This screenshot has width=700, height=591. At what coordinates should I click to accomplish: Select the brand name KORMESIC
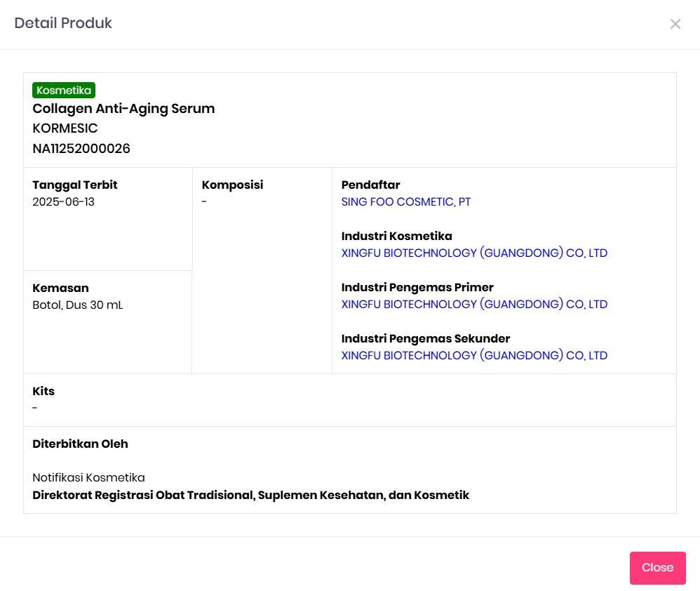tap(65, 128)
